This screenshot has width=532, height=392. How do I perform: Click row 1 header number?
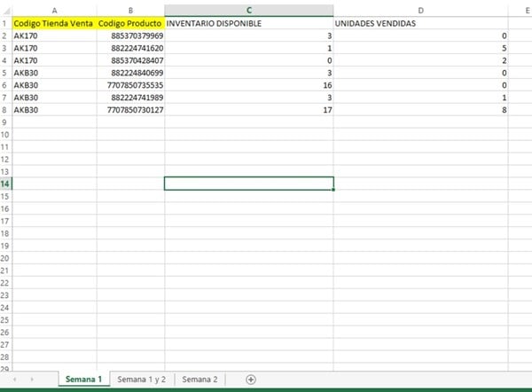[x=5, y=23]
